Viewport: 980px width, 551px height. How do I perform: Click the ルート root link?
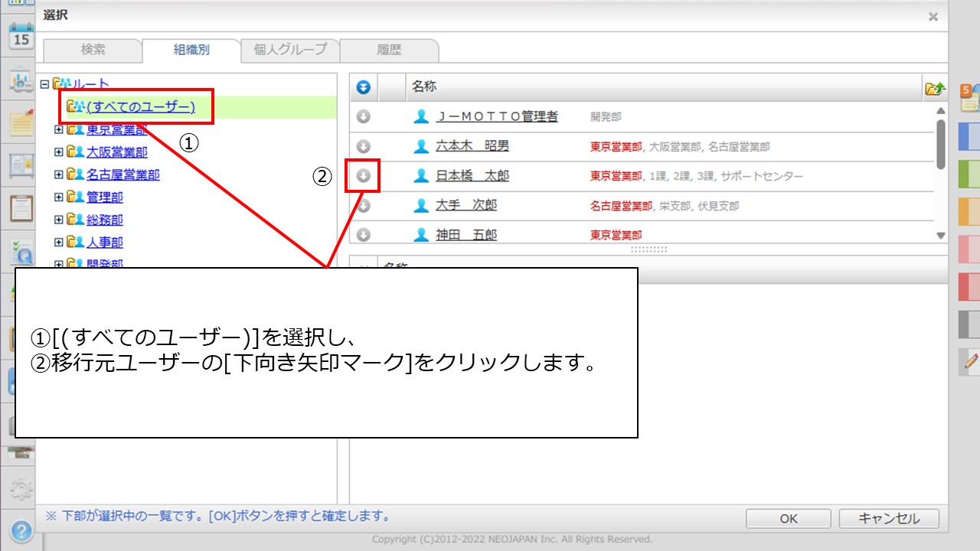(90, 84)
